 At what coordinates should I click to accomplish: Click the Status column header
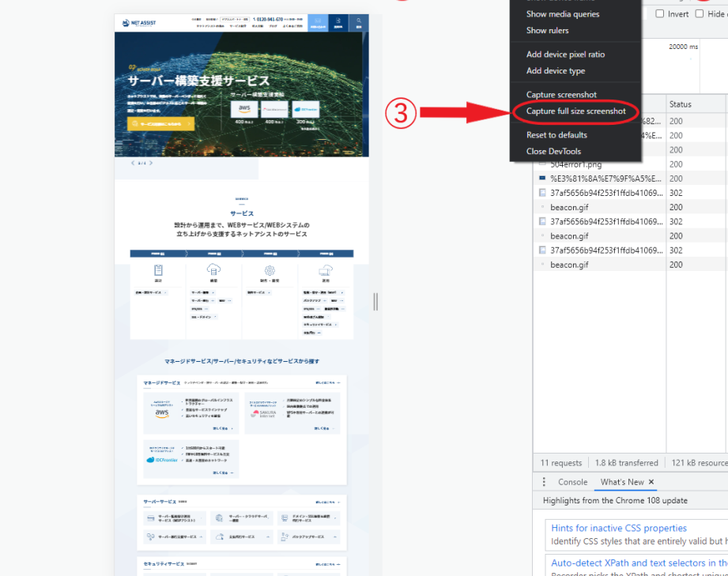point(681,104)
